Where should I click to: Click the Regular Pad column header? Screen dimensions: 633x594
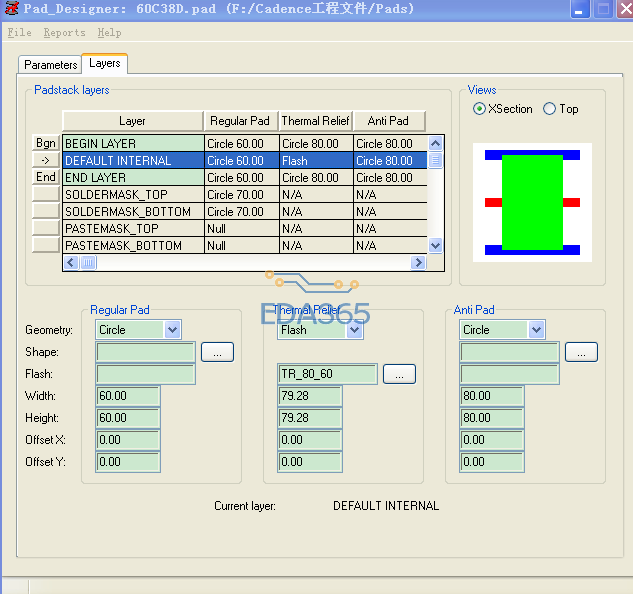(241, 121)
